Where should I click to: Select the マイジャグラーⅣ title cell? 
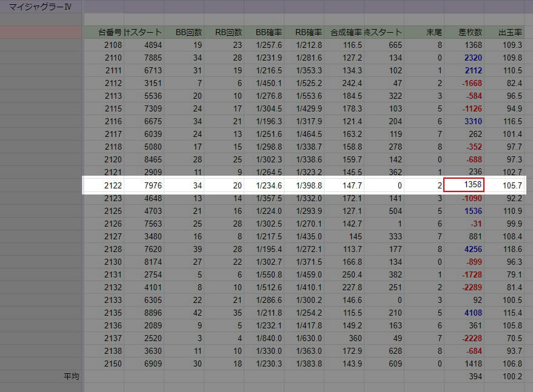tap(41, 7)
